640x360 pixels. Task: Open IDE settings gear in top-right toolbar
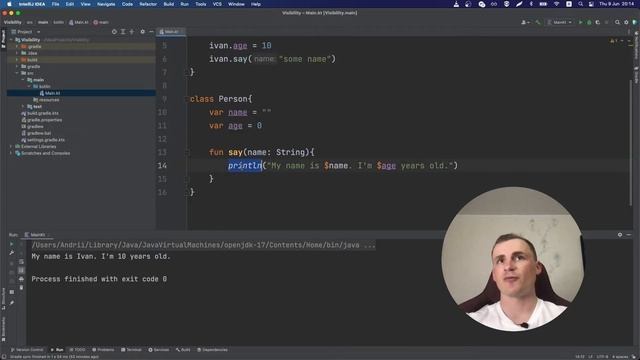[626, 22]
